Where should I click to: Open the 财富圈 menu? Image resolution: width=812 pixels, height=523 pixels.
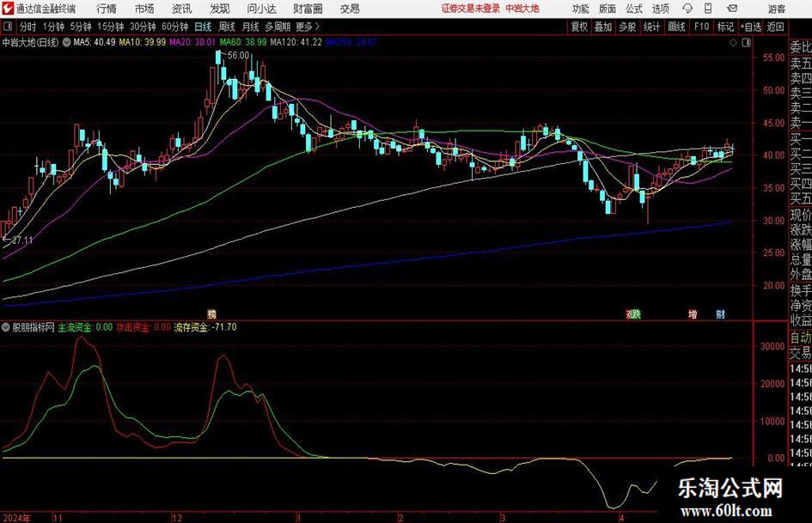click(308, 9)
